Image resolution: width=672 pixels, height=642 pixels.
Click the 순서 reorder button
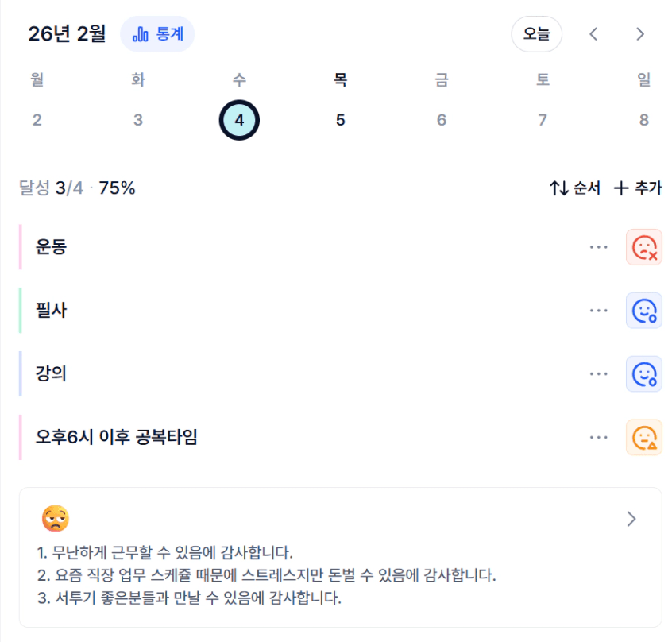point(575,188)
